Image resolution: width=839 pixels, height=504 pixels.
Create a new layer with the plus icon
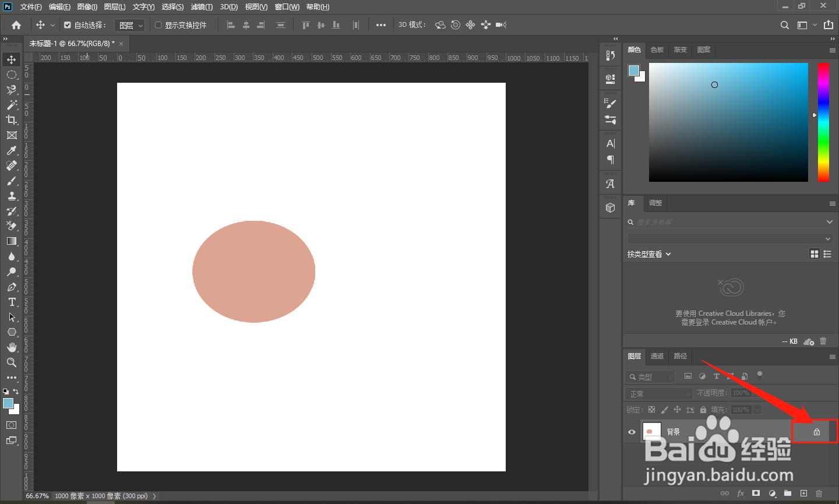coord(803,493)
